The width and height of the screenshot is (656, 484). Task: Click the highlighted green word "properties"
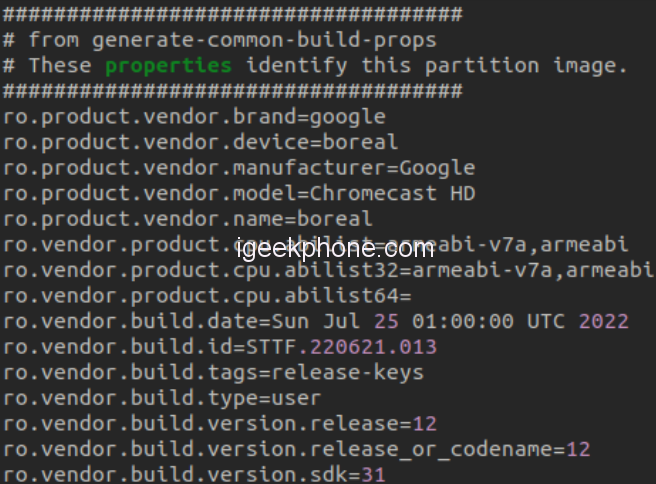(168, 65)
